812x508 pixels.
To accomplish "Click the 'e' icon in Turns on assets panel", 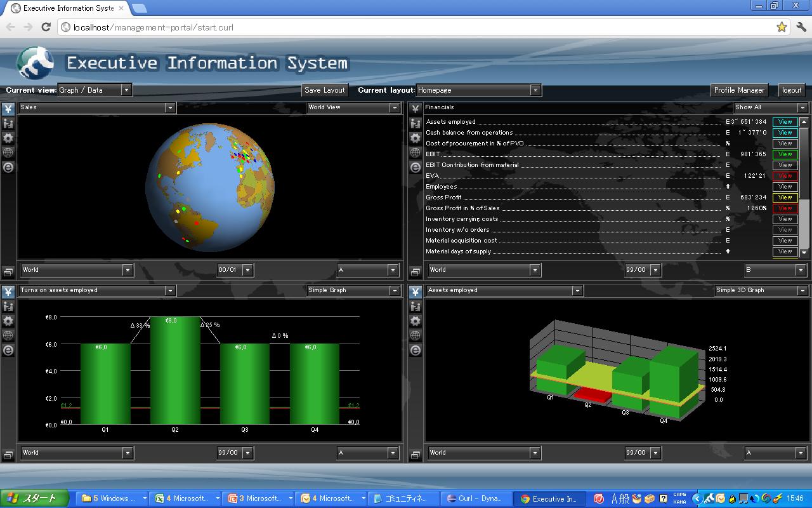I will pos(8,351).
